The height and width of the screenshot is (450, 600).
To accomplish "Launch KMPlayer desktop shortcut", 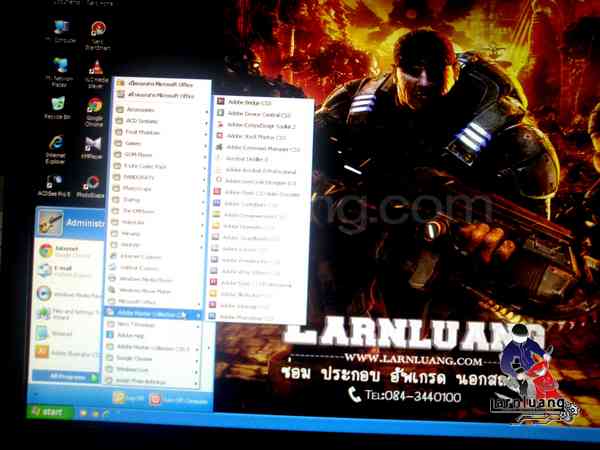I will 92,147.
